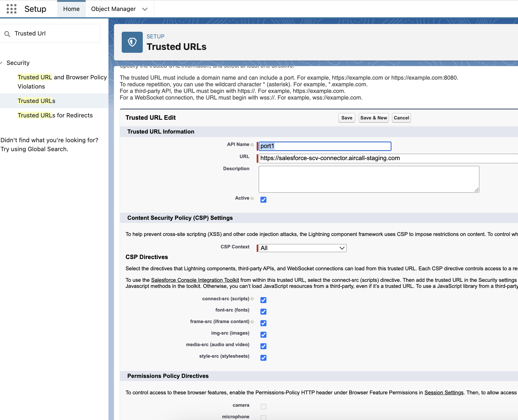This screenshot has width=518, height=420.
Task: Click the Quick Find search magnifier icon
Action: pyautogui.click(x=7, y=34)
